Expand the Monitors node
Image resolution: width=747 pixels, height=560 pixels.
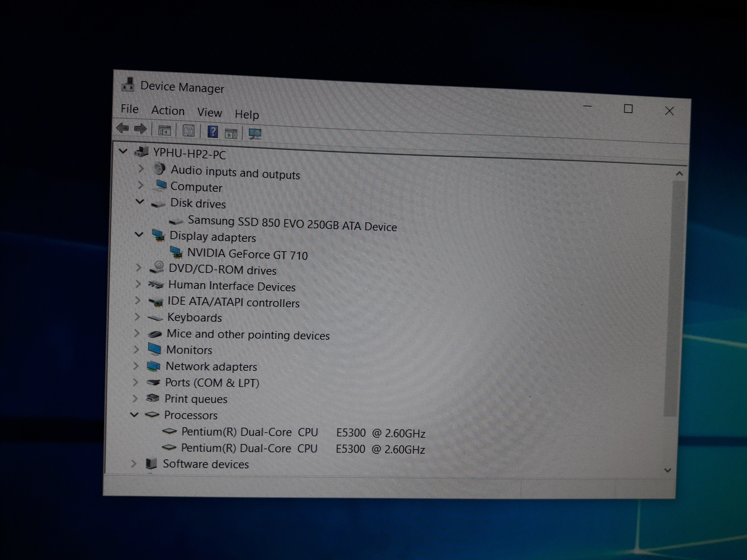coord(136,349)
